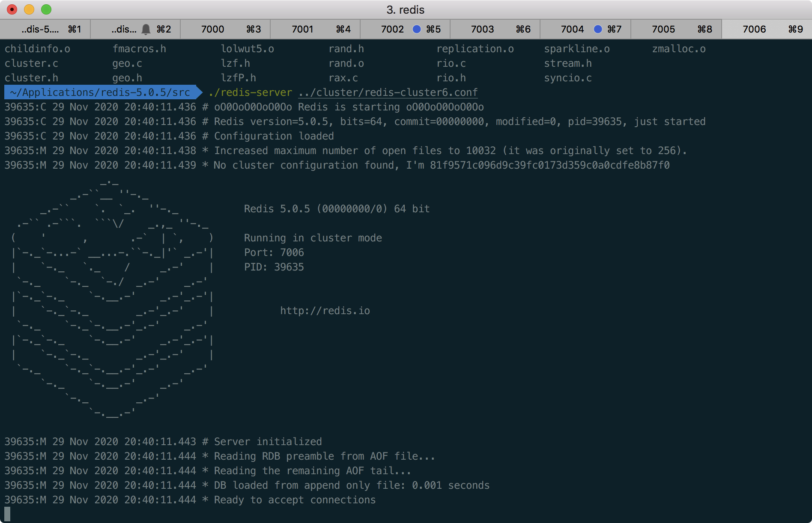Click the "PID: 39635" text

pyautogui.click(x=274, y=267)
